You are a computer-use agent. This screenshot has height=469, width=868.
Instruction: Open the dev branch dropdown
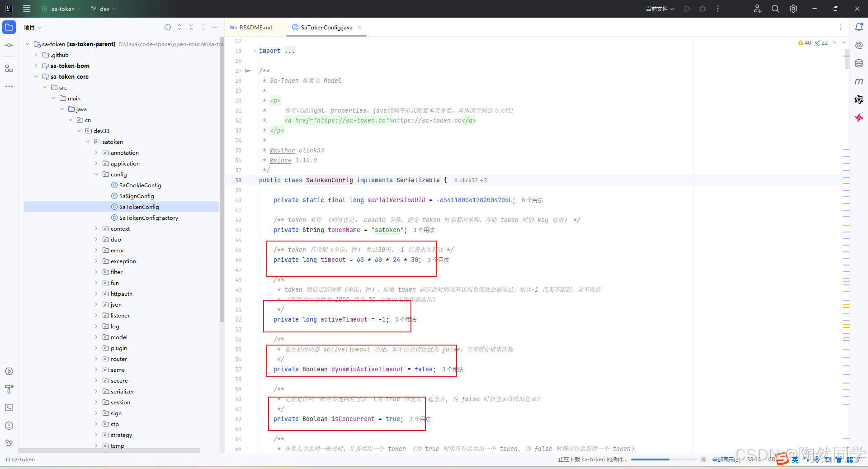[x=104, y=9]
